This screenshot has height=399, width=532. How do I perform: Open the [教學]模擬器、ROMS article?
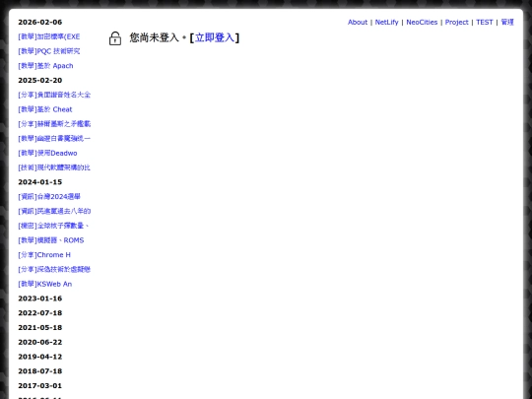(51, 240)
